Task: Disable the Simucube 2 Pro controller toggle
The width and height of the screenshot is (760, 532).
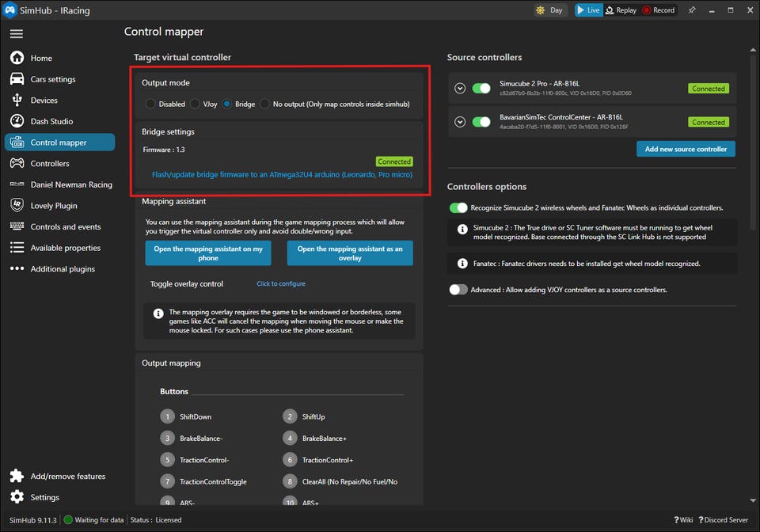Action: 481,88
